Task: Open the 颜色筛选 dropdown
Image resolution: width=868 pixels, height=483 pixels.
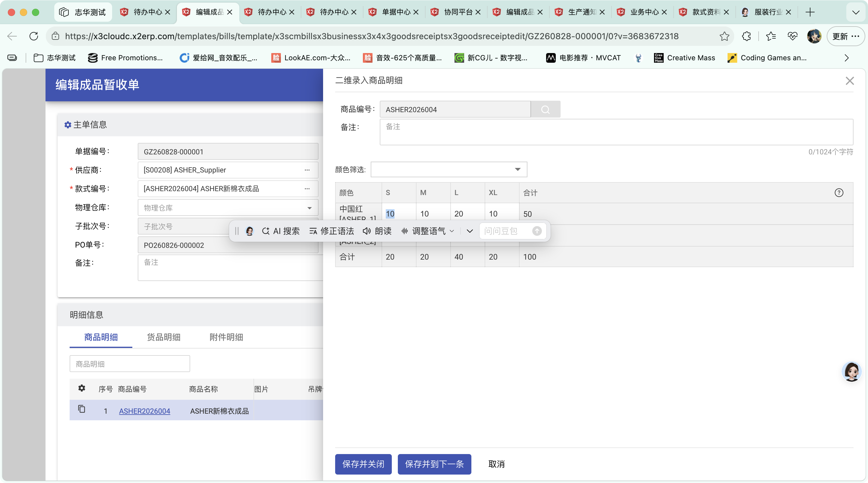Action: (449, 169)
